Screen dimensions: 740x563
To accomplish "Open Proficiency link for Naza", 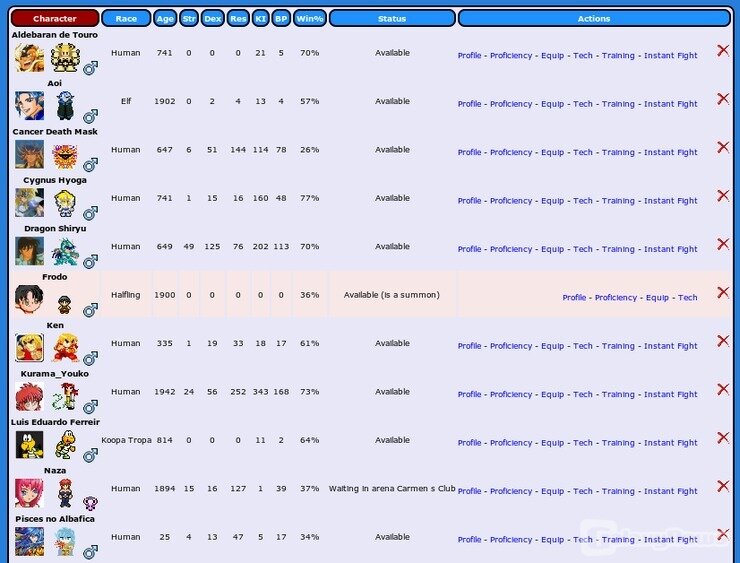I will click(511, 491).
